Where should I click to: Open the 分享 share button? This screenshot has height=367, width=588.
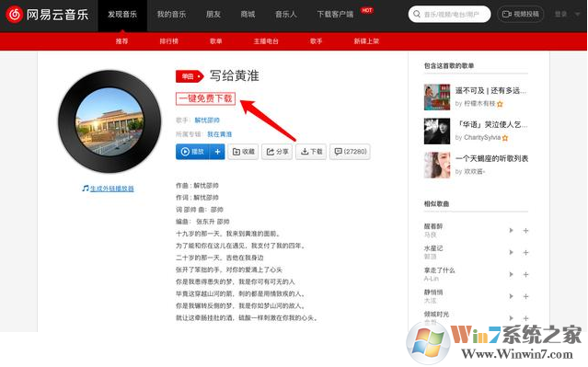[x=277, y=152]
